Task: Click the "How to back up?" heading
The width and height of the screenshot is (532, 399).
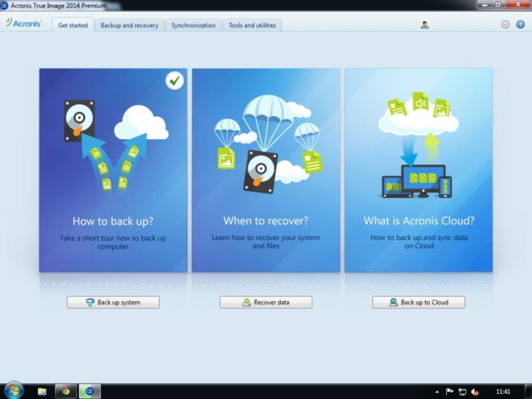Action: 113,222
